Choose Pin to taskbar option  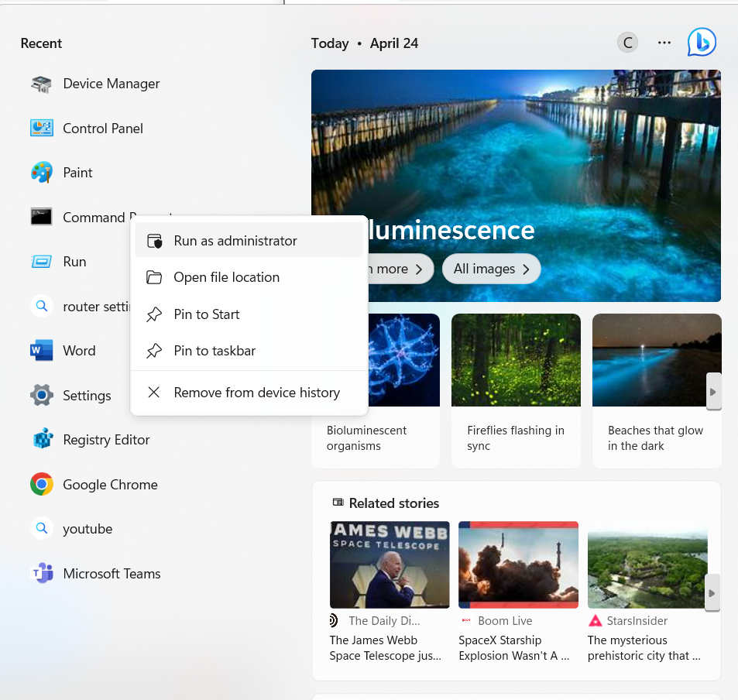coord(214,351)
